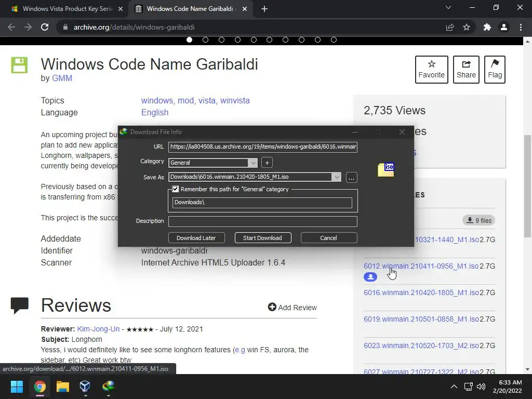Download 6016.winmain.210420-1805_M1.iso
This screenshot has height=399, width=532.
[x=421, y=292]
